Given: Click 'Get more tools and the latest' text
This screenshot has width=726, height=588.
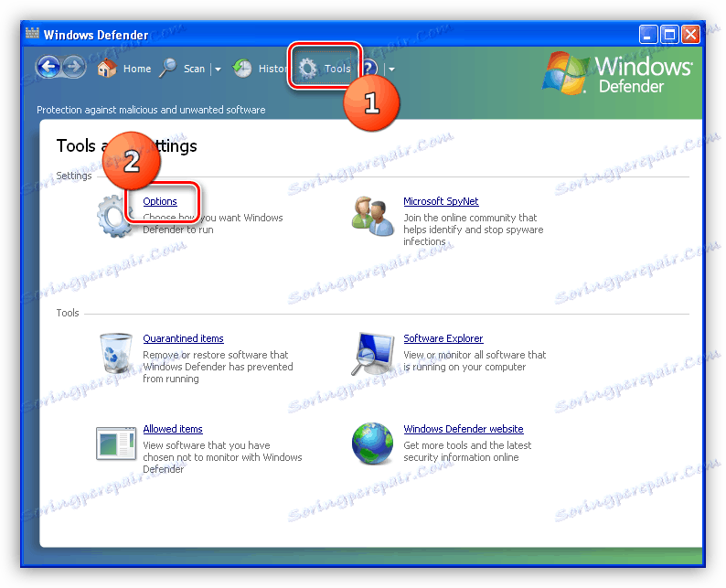Looking at the screenshot, I should coord(467,445).
